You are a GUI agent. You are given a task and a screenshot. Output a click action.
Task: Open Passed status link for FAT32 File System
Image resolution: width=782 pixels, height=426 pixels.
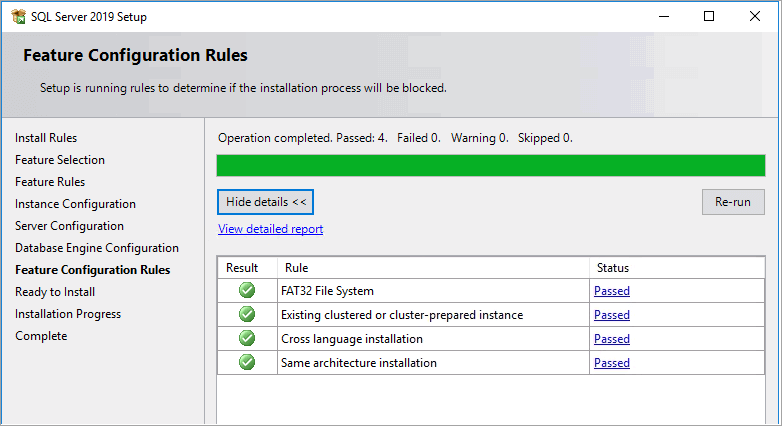tap(611, 291)
